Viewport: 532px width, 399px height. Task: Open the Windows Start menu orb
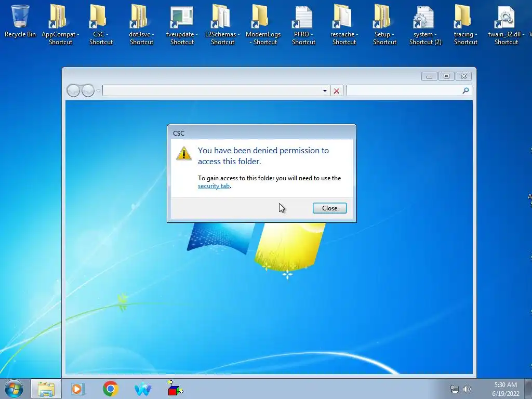point(14,389)
